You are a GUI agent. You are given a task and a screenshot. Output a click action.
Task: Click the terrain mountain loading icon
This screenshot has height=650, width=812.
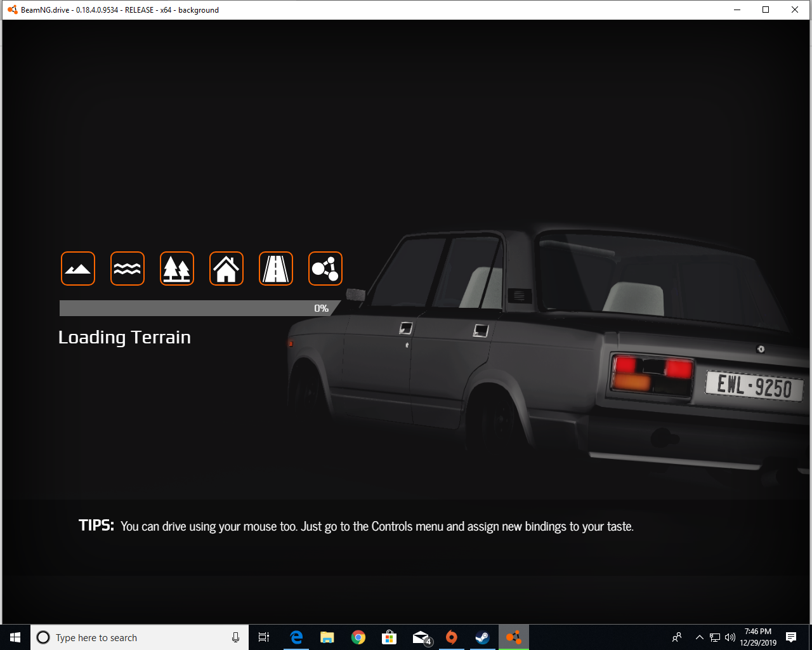tap(78, 269)
